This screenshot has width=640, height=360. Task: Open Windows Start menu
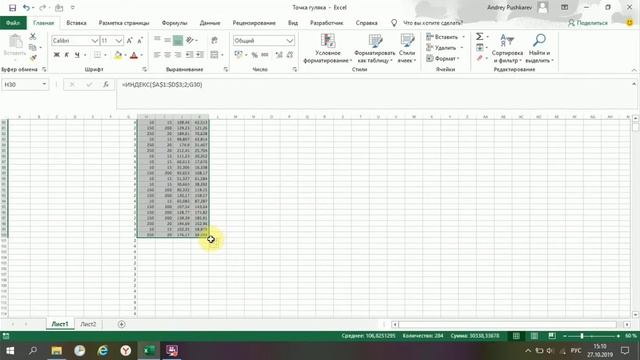(10, 351)
